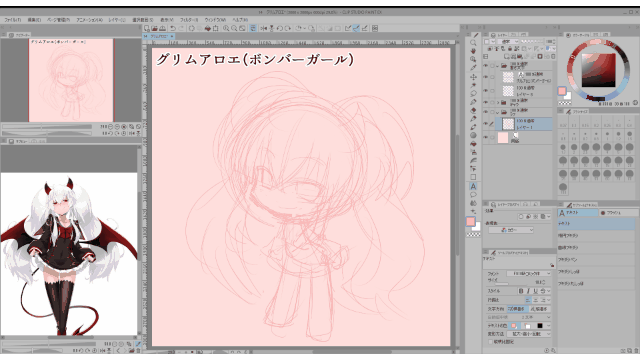Pick the black text color swatch
The width and height of the screenshot is (640, 360).
(x=540, y=326)
